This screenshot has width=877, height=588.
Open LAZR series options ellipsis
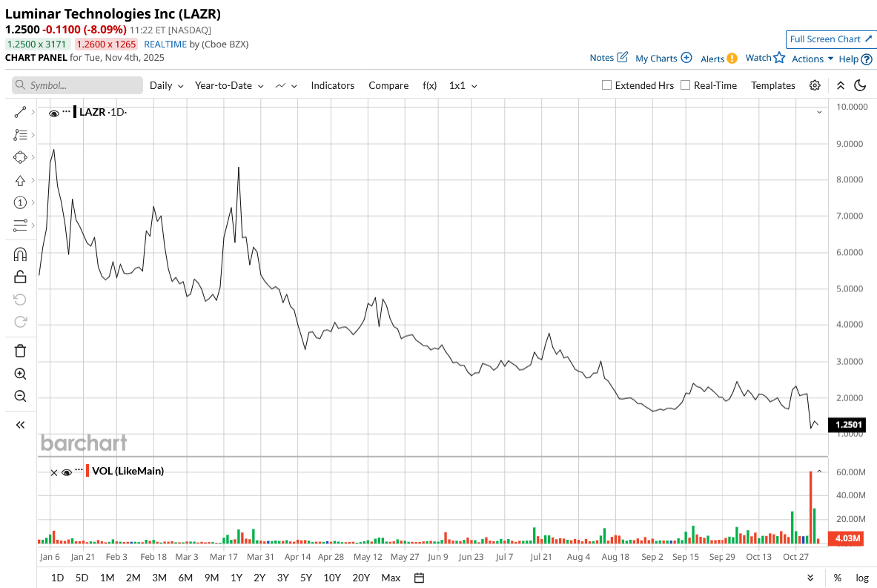tap(67, 111)
